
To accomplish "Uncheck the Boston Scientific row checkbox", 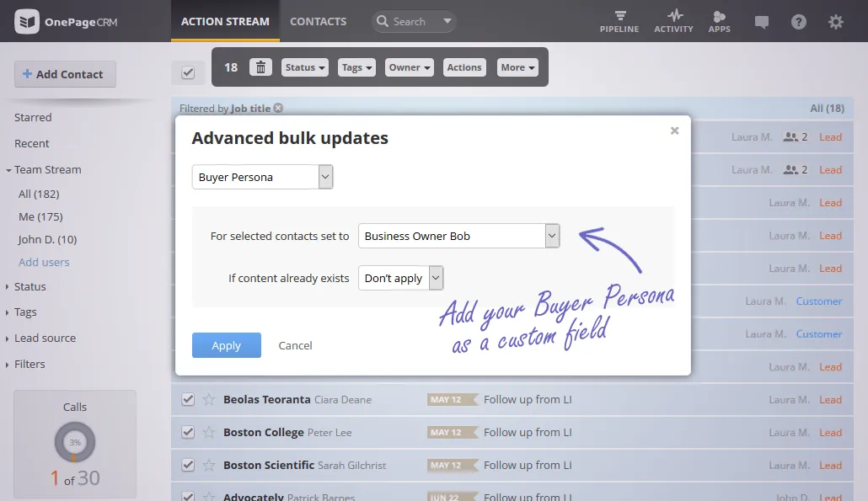I will (x=188, y=465).
